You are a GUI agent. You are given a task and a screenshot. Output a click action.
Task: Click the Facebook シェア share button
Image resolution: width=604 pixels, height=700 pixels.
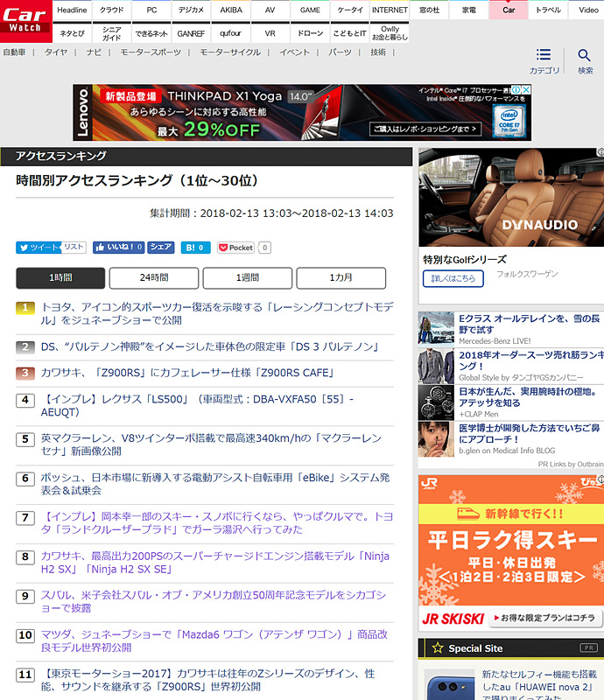161,247
